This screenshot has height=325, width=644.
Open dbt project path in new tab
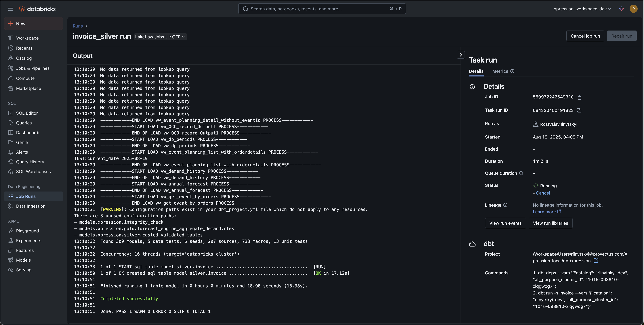tap(596, 260)
